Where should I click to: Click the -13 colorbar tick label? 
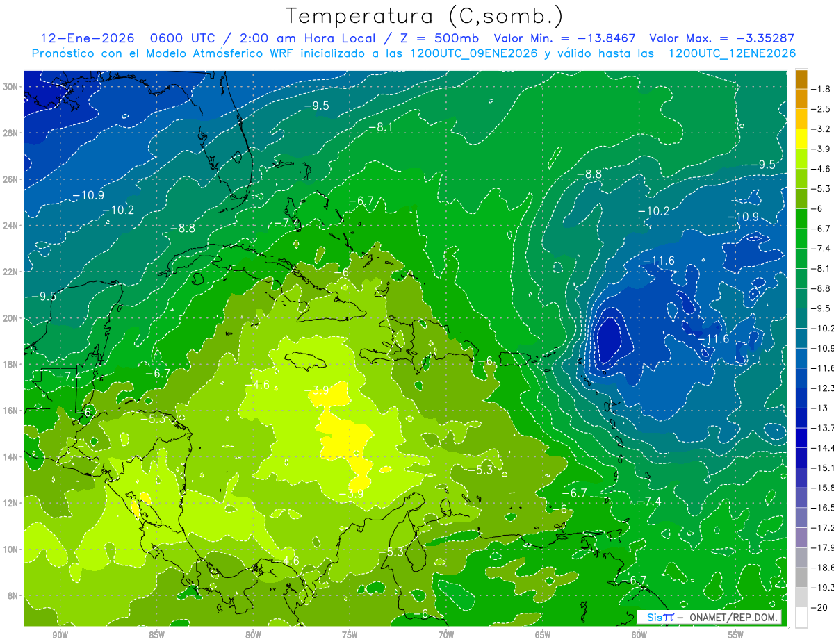tap(819, 408)
